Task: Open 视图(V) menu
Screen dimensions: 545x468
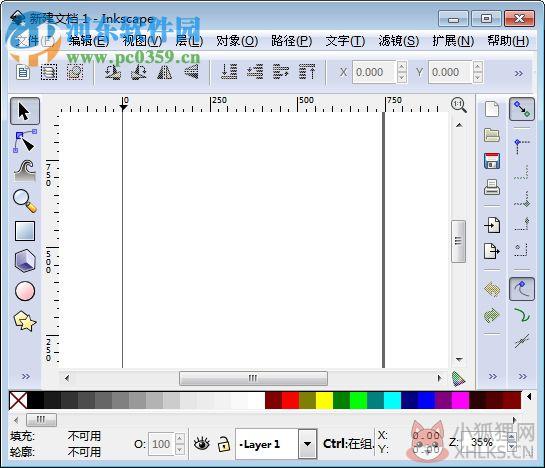Action: [x=143, y=41]
